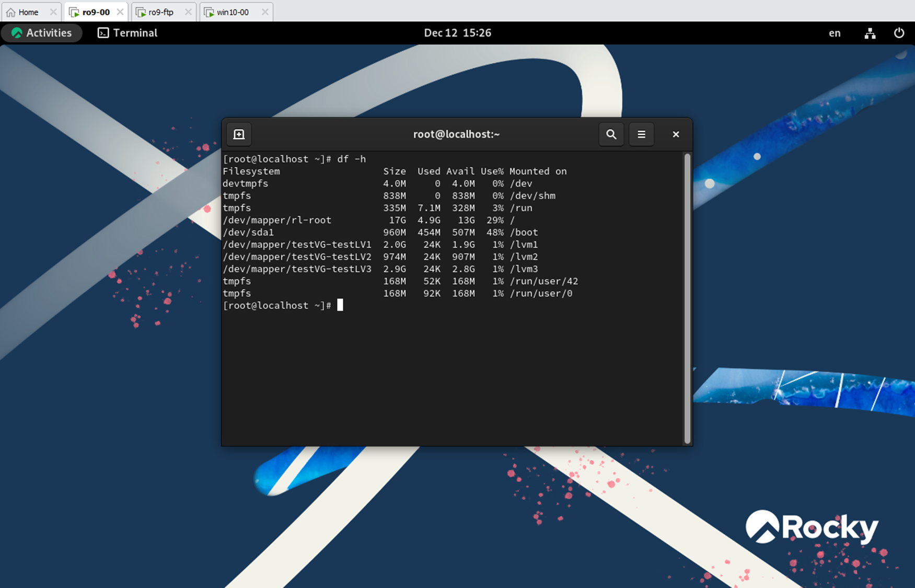Click the 17G size value
Viewport: 915px width, 588px height.
pyautogui.click(x=397, y=220)
